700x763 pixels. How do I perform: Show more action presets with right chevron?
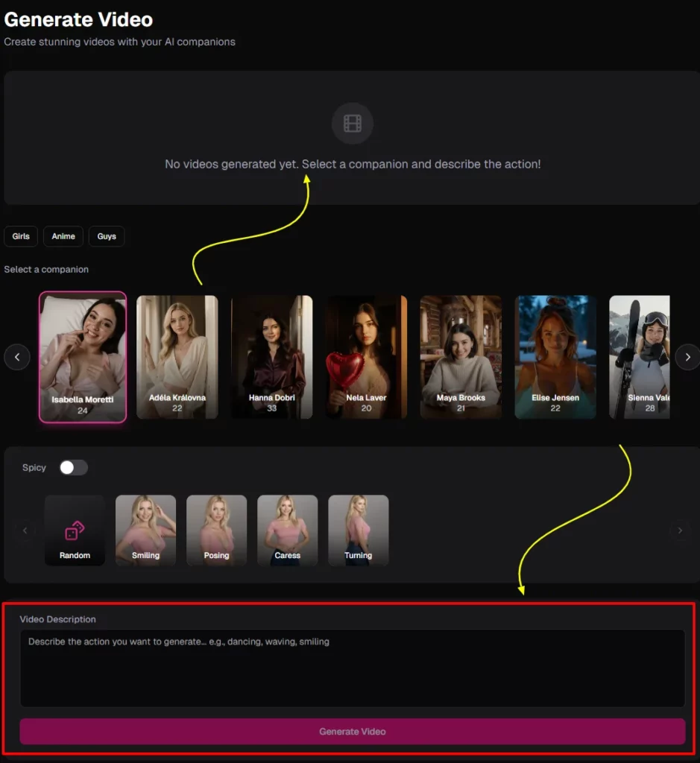pyautogui.click(x=680, y=531)
